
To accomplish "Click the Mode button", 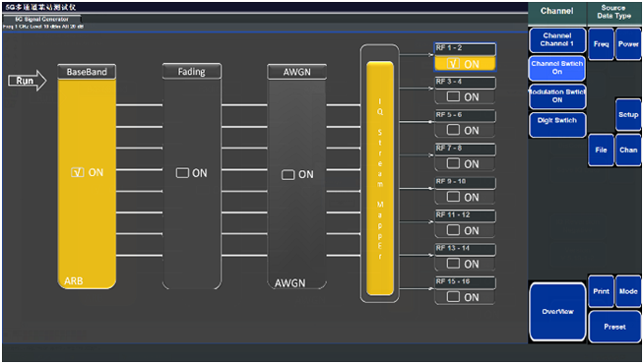I will [x=628, y=291].
